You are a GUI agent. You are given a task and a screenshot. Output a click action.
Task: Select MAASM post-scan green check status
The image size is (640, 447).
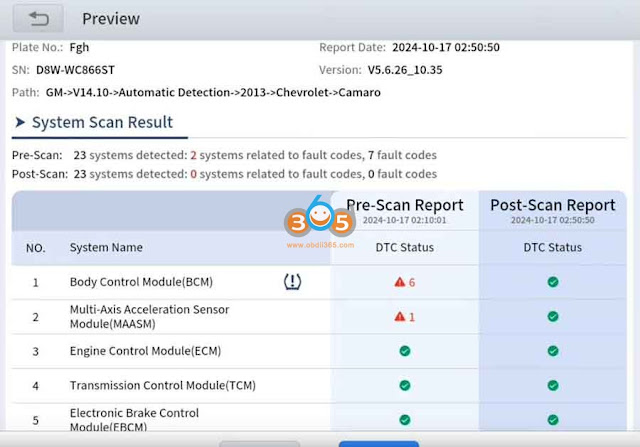[x=553, y=316]
